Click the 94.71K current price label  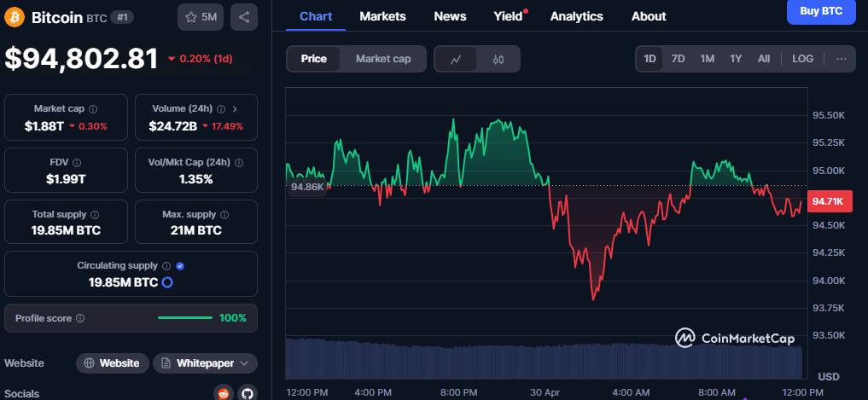click(828, 201)
